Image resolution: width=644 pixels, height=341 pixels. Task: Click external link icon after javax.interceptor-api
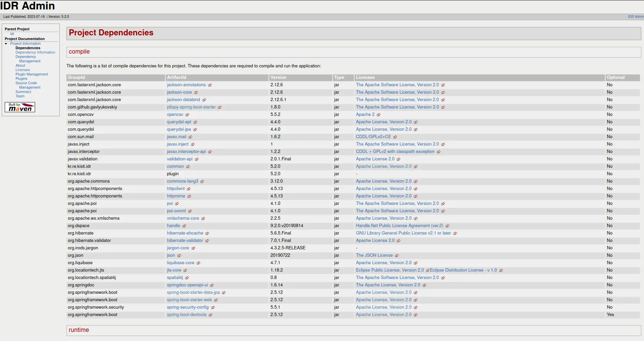210,152
